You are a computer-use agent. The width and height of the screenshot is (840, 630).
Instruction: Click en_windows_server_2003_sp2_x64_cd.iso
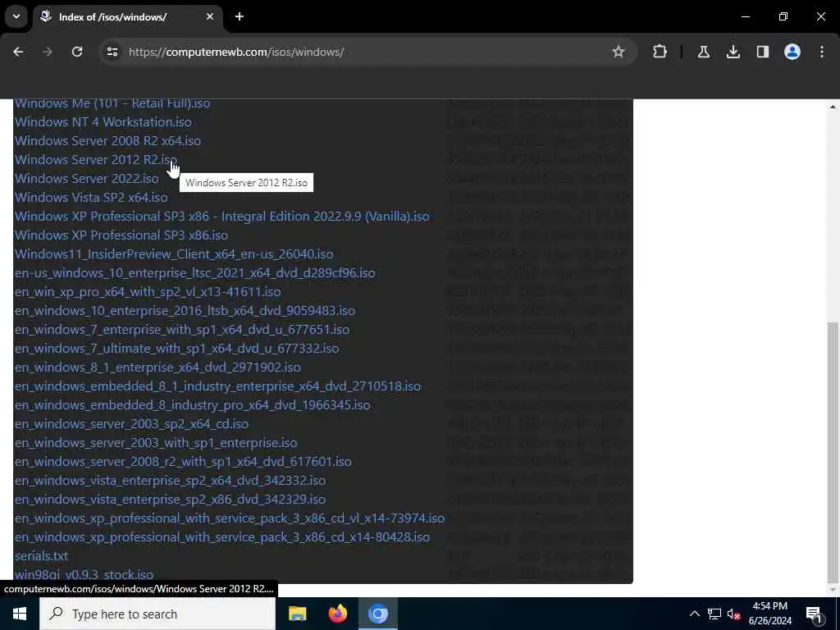[131, 424]
